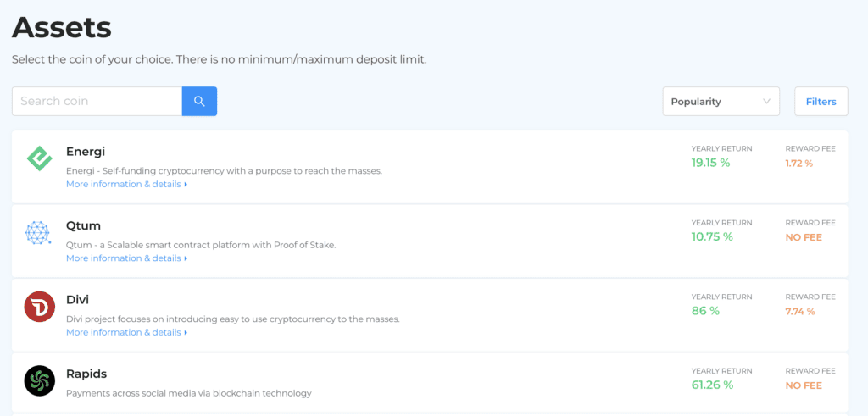
Task: Click the Qtum smart contract description text
Action: tap(201, 245)
